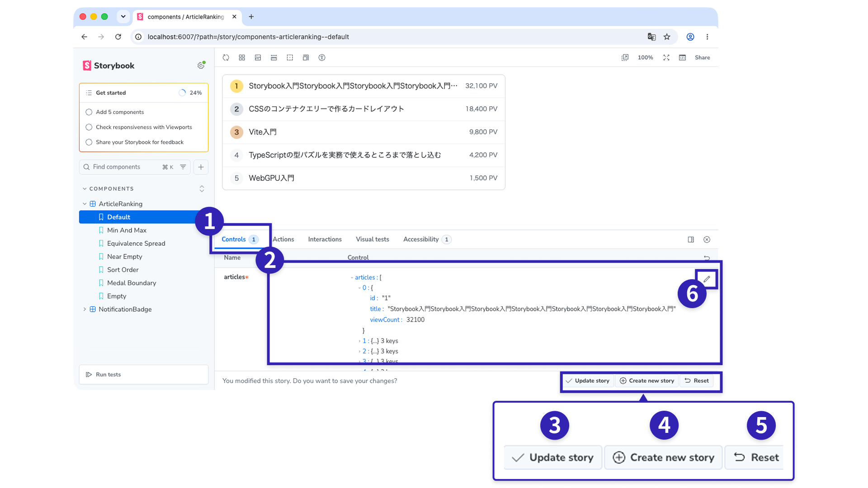Check off Add 5 components

pos(89,112)
